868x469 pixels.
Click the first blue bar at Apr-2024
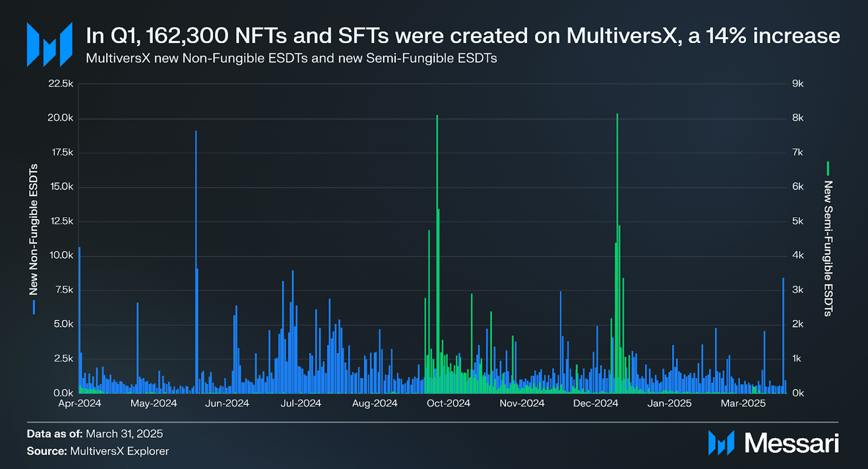[x=79, y=320]
